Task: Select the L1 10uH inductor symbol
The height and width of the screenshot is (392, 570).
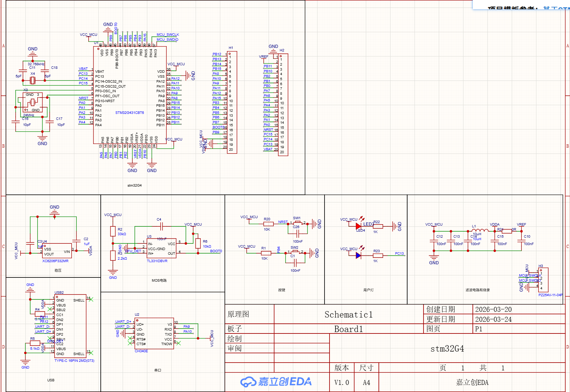Action: pyautogui.click(x=479, y=230)
